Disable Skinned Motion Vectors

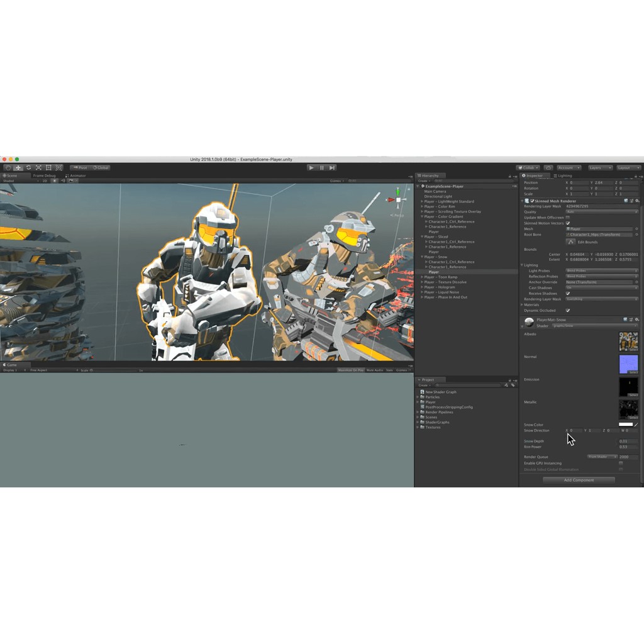[x=568, y=223]
